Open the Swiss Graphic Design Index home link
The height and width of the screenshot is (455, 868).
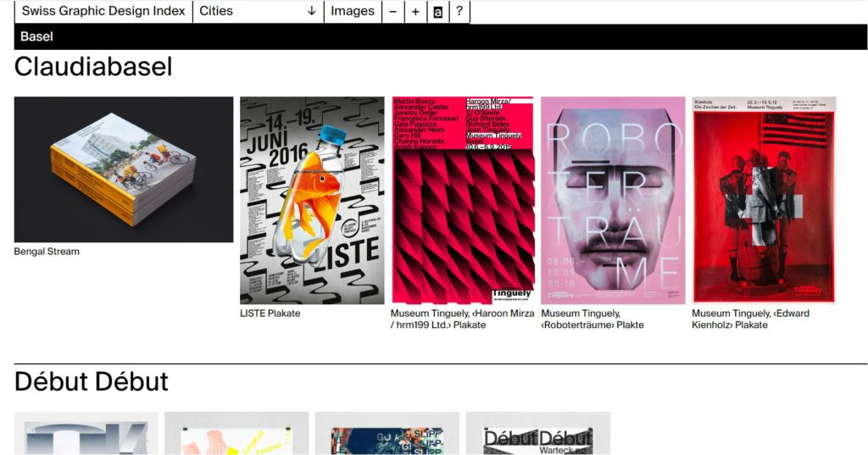[103, 11]
